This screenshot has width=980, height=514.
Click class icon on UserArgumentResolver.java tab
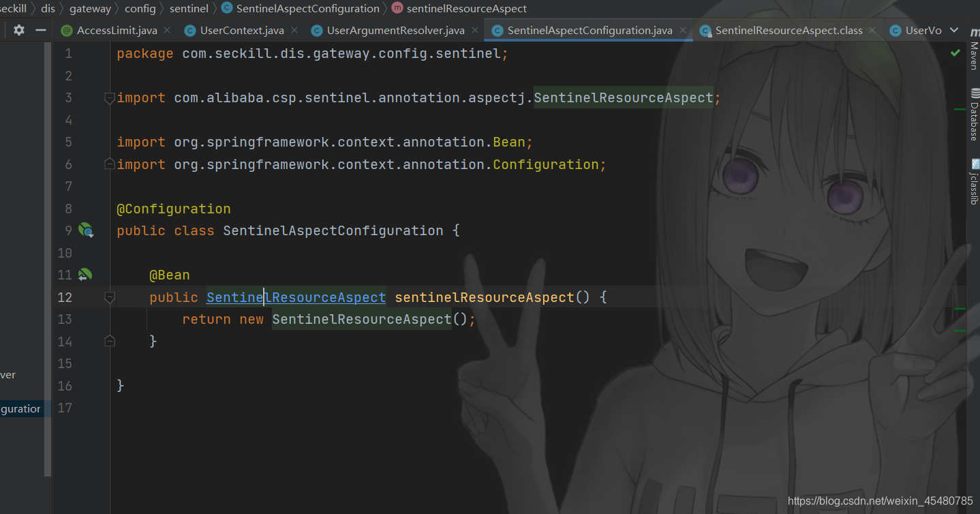316,31
